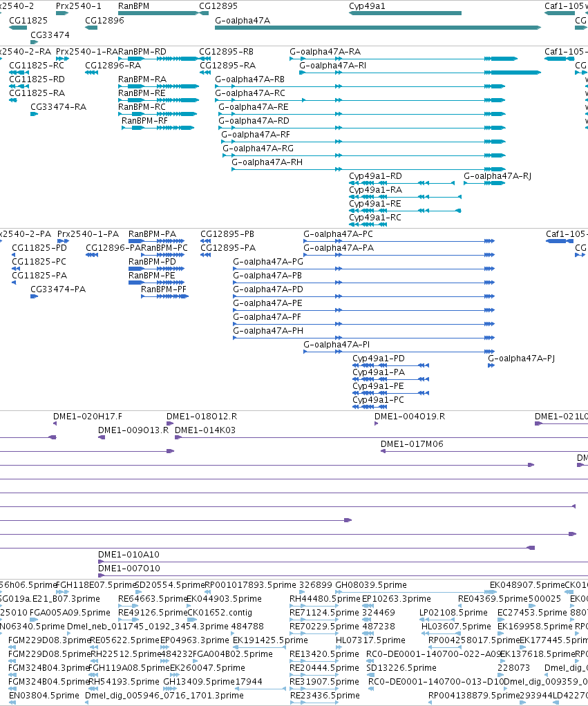This screenshot has height=706, width=588.
Task: Select transcript Cyp49a1-RC
Action: click(375, 218)
